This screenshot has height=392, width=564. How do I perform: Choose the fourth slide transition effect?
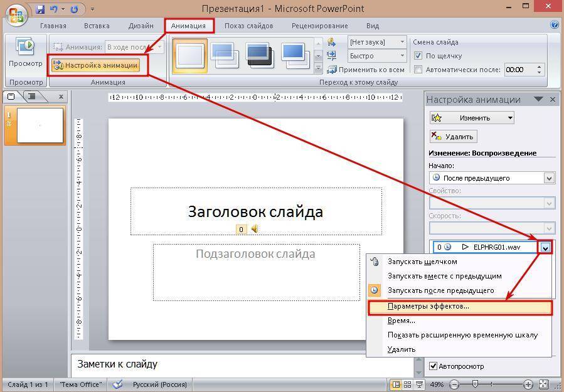[295, 56]
